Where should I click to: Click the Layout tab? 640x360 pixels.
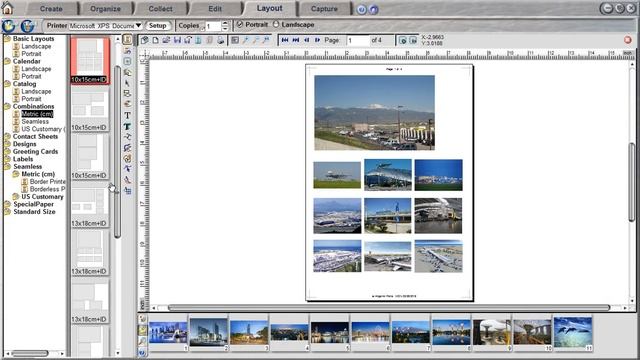coord(269,8)
